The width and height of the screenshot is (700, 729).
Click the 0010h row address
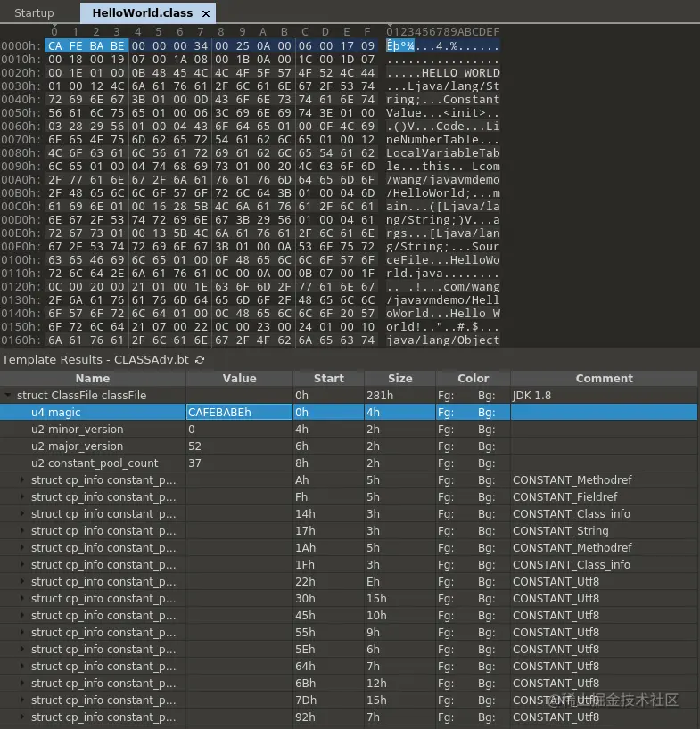[x=21, y=60]
